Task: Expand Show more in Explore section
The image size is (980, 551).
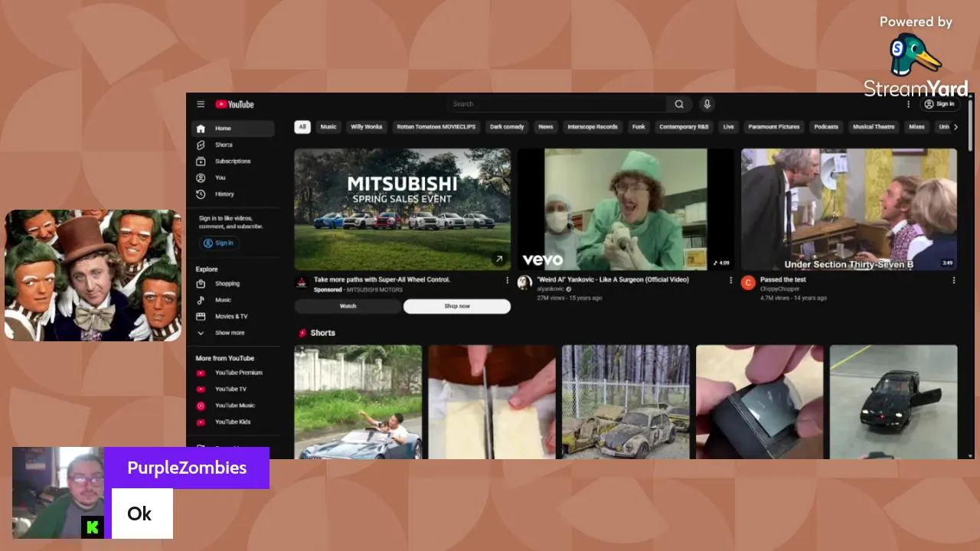Action: [x=233, y=333]
